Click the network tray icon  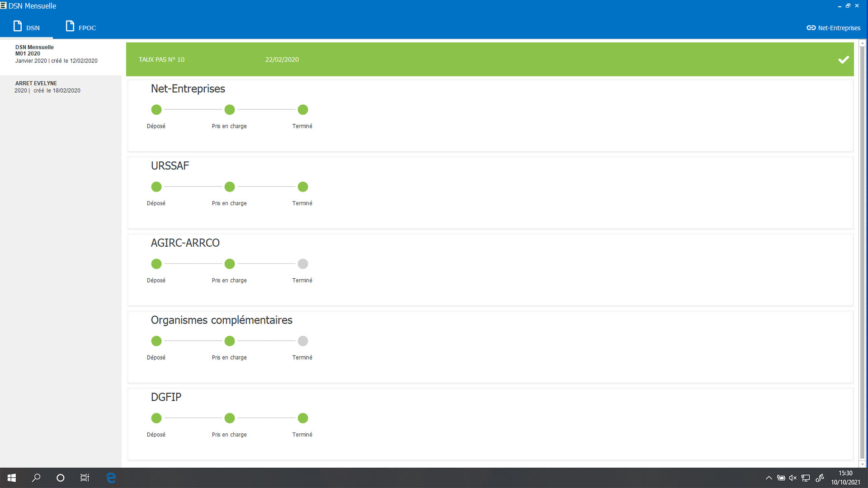click(806, 478)
